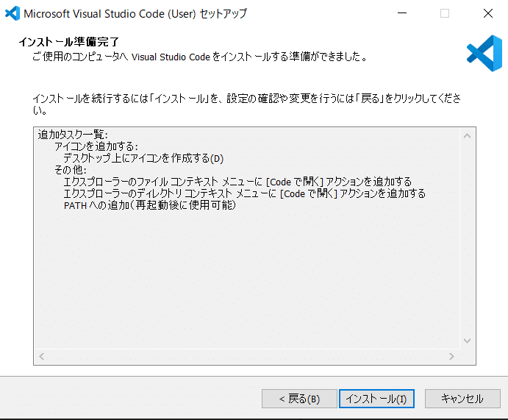The width and height of the screenshot is (508, 420).
Task: Click the インストール(I) button
Action: (x=376, y=399)
